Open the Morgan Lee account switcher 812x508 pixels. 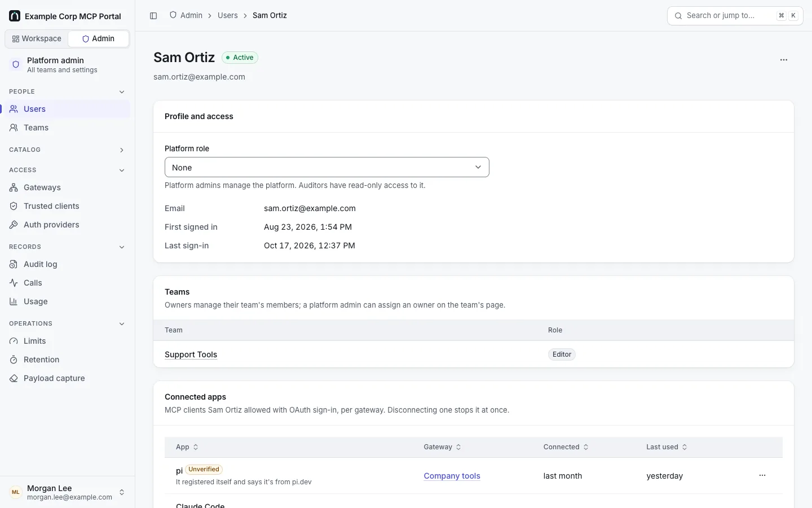[x=68, y=492]
